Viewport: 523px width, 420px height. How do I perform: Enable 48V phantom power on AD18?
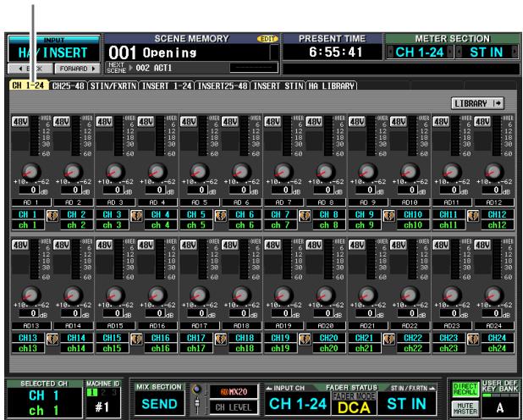click(x=230, y=245)
